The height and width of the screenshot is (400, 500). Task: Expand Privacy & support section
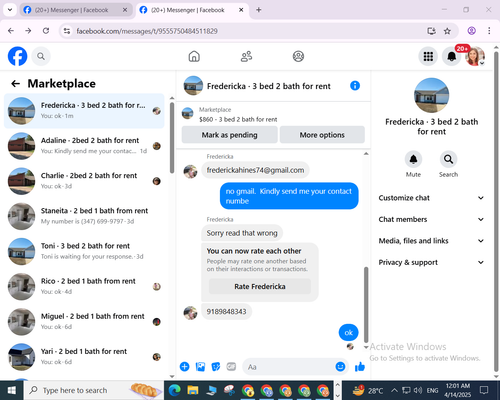coord(431,262)
